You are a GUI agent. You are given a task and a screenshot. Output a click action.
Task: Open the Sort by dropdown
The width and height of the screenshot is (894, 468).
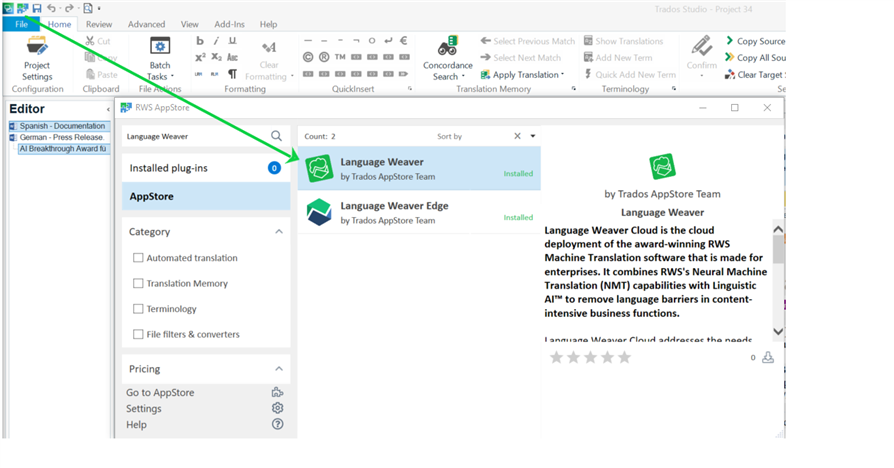click(533, 136)
